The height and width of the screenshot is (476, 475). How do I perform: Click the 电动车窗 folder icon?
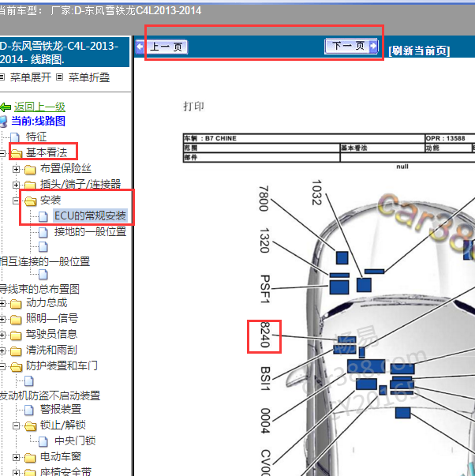(x=30, y=458)
